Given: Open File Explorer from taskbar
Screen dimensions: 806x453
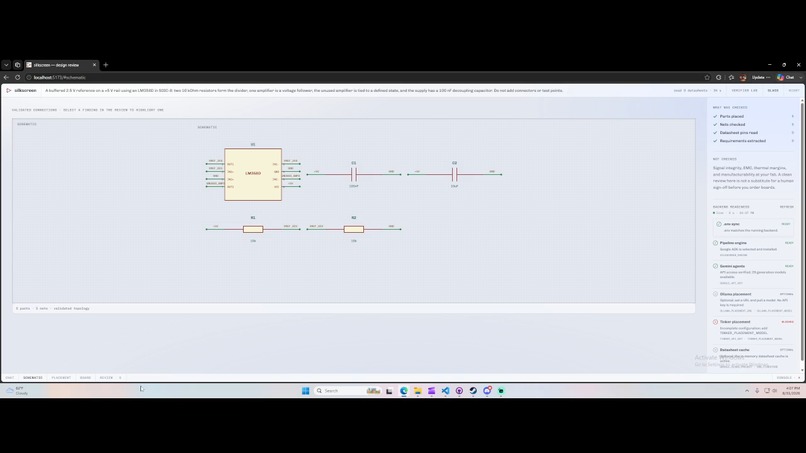Looking at the screenshot, I should tap(418, 391).
